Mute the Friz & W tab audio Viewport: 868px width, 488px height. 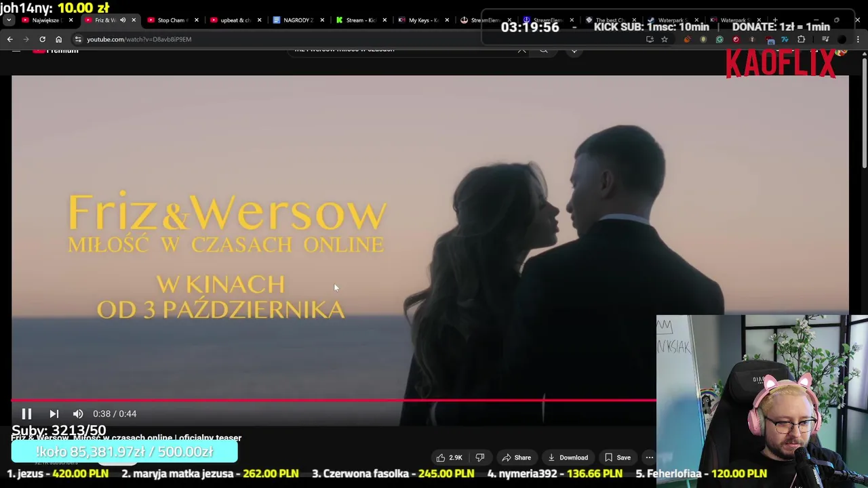pyautogui.click(x=123, y=20)
